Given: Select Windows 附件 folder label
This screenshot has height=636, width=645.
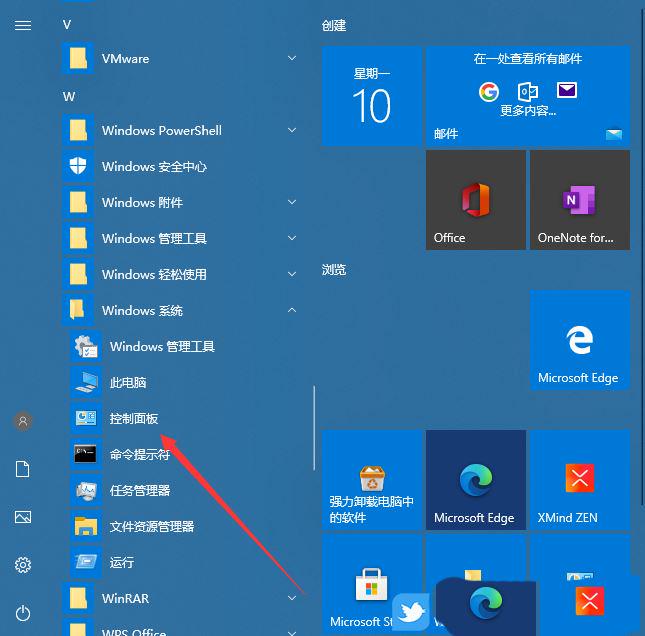Looking at the screenshot, I should pyautogui.click(x=142, y=202).
